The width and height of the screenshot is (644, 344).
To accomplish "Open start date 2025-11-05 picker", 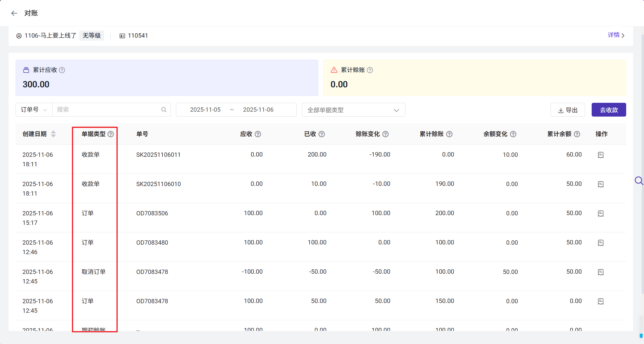I will (x=205, y=110).
